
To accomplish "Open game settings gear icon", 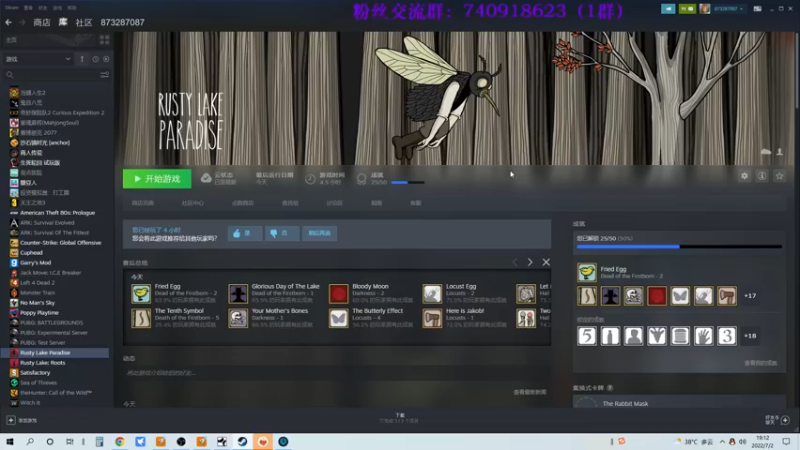I will coord(744,176).
